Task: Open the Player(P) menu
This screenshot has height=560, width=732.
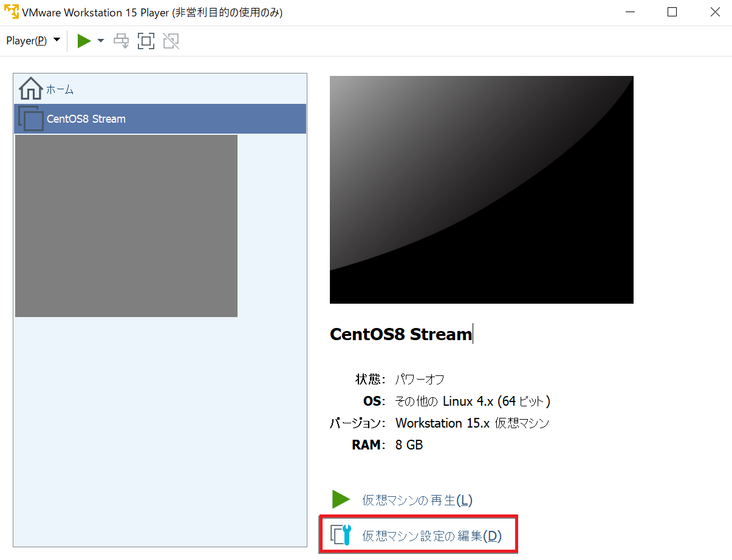Action: click(33, 41)
